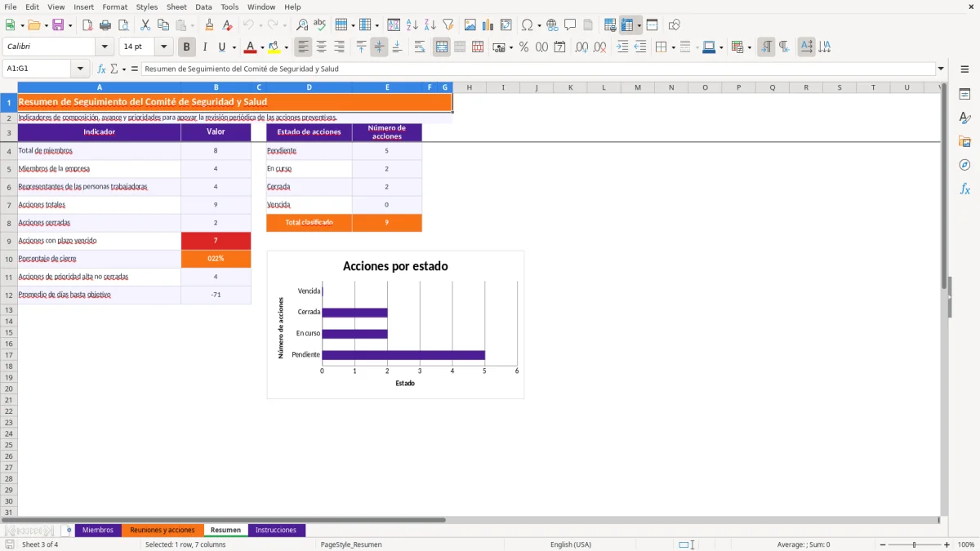
Task: Toggle italic formatting
Action: click(x=205, y=47)
